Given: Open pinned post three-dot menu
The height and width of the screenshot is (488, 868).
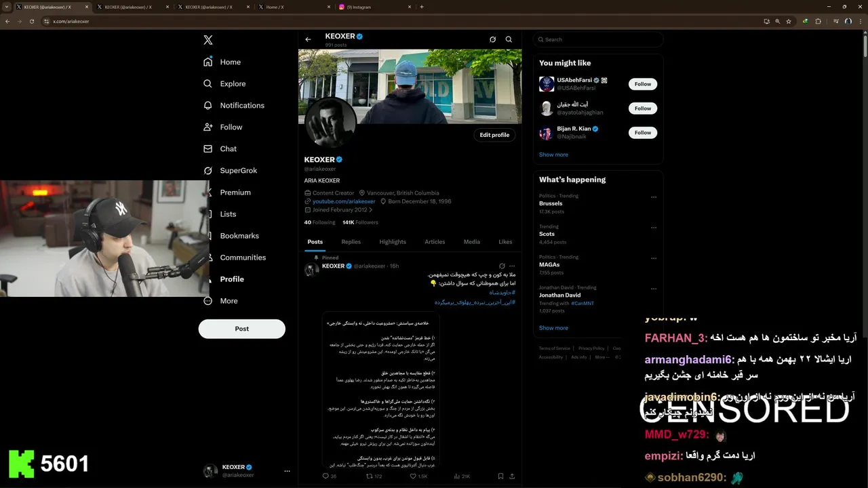Looking at the screenshot, I should click(512, 266).
